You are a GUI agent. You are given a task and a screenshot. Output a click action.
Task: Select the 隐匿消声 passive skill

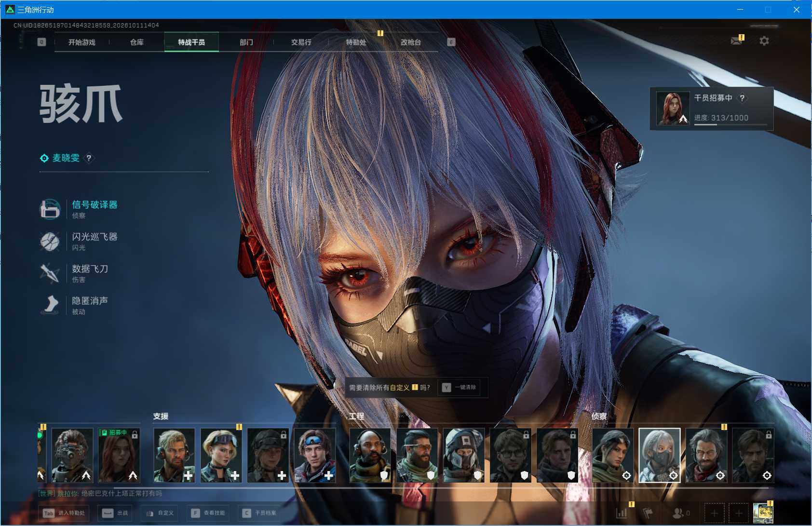coord(74,305)
